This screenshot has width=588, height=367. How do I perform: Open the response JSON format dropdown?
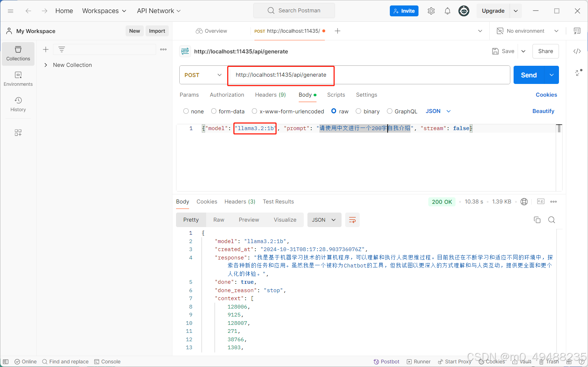point(324,220)
